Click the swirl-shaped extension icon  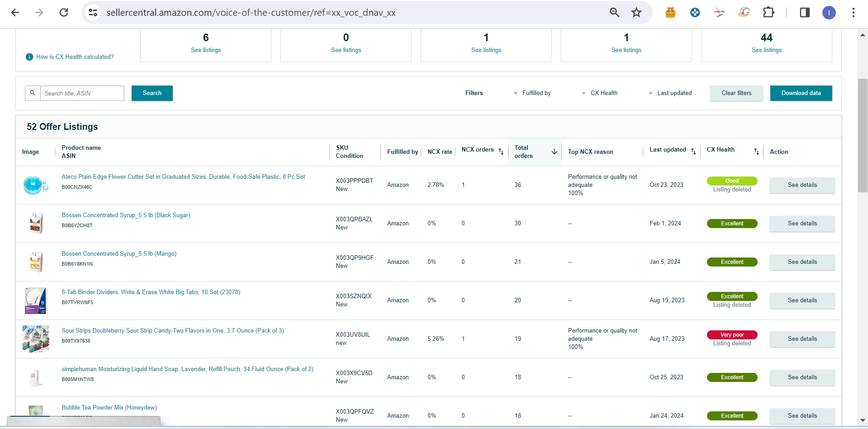tap(744, 13)
